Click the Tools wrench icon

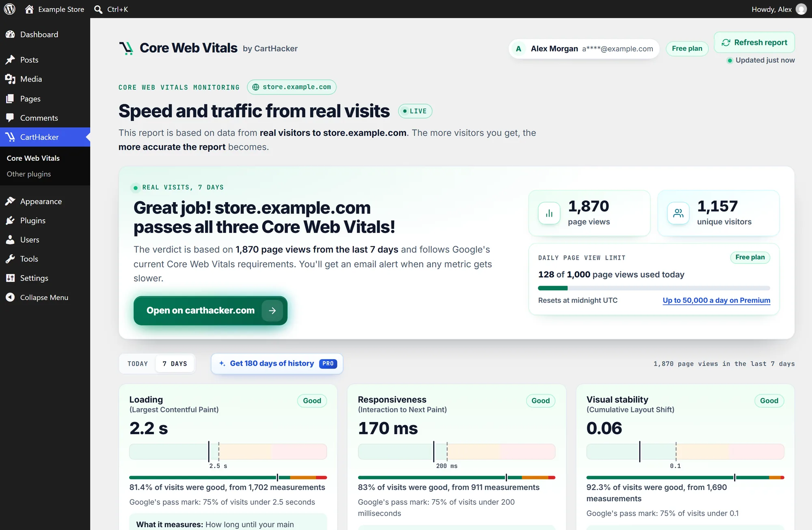coord(10,259)
